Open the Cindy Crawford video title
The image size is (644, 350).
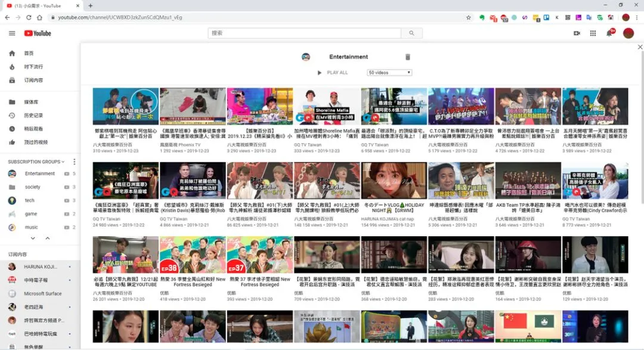[595, 207]
